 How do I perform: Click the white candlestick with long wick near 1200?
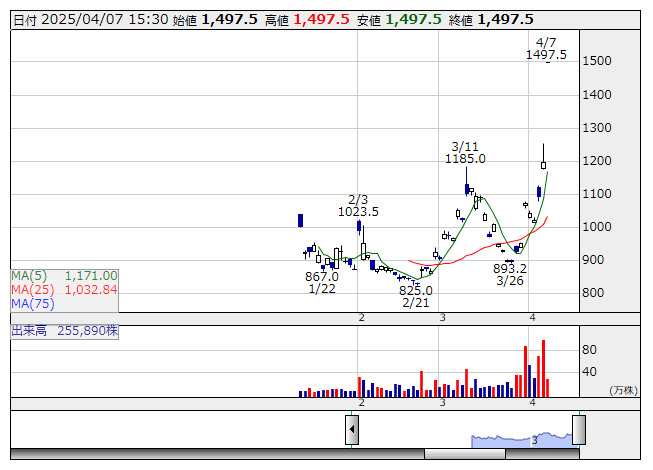tap(543, 157)
